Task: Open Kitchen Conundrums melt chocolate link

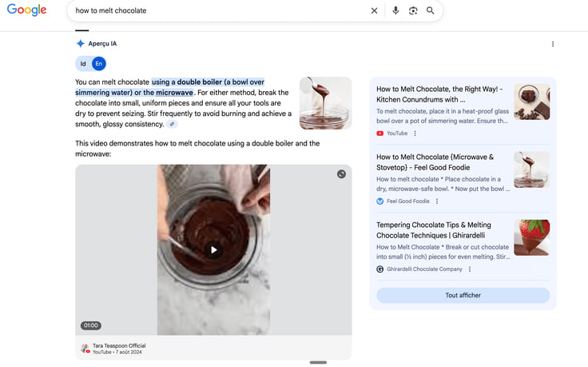Action: coord(439,94)
